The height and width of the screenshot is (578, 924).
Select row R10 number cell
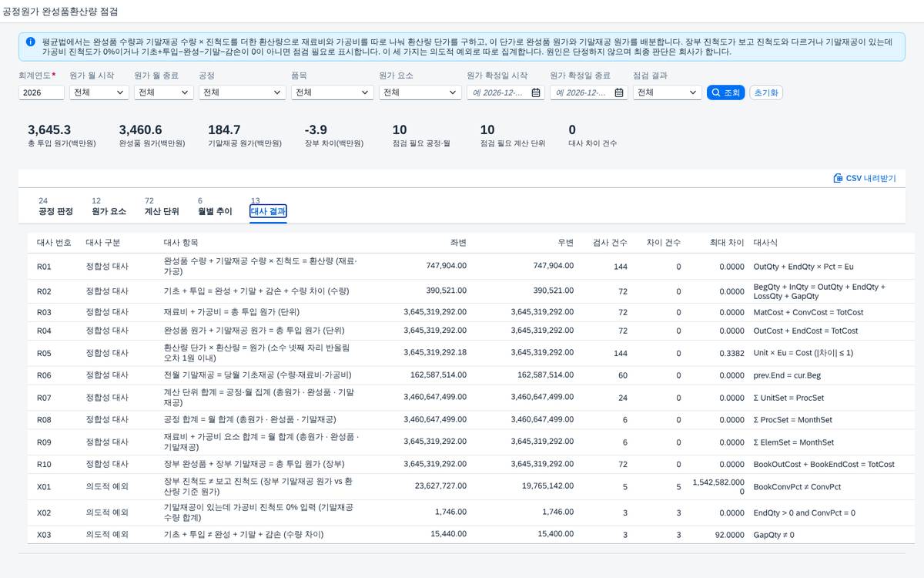44,465
